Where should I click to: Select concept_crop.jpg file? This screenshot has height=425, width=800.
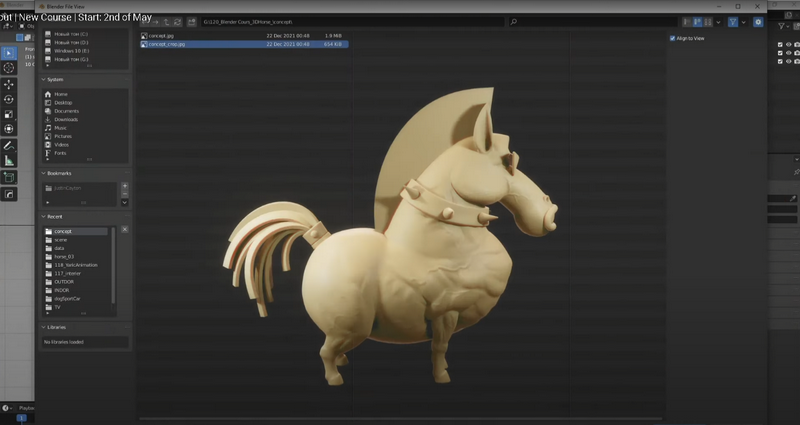tap(244, 44)
